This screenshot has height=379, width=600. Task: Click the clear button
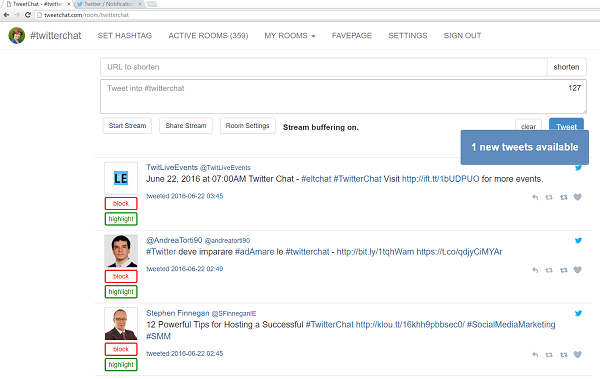point(528,125)
